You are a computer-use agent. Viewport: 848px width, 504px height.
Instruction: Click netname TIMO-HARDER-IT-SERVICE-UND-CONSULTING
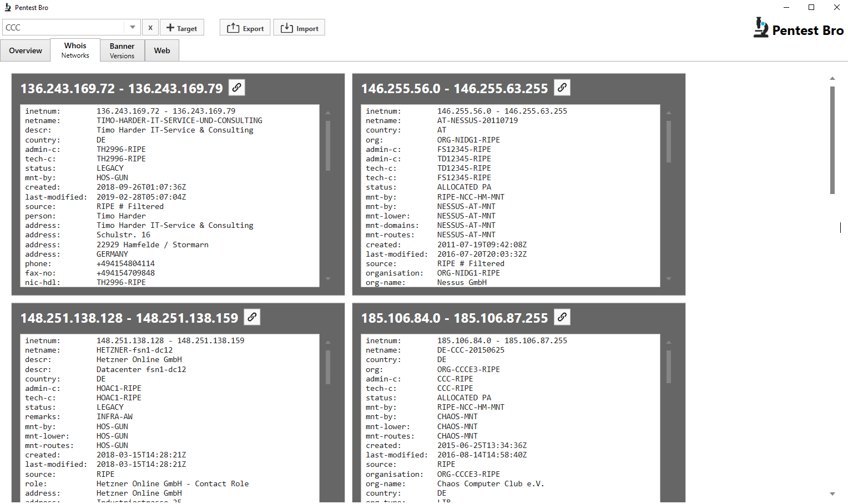(179, 120)
